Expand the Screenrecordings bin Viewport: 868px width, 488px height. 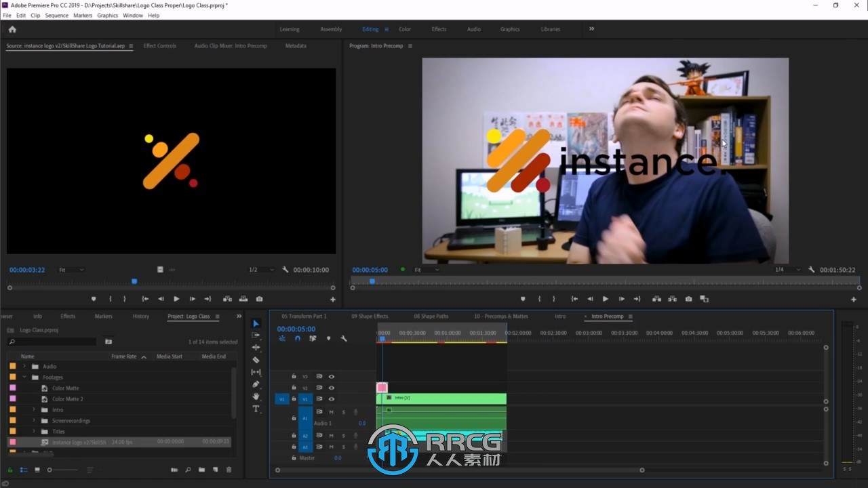coord(34,421)
